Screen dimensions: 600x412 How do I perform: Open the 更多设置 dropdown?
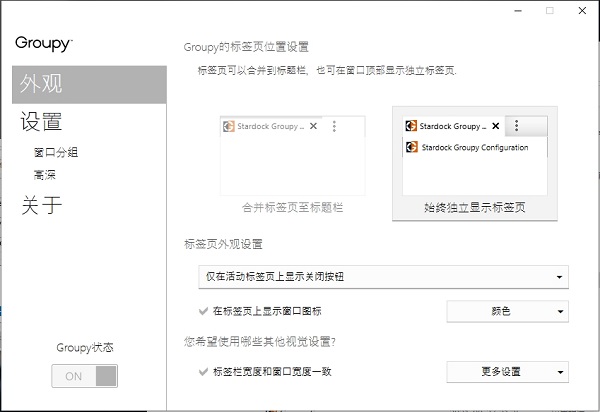pos(507,372)
